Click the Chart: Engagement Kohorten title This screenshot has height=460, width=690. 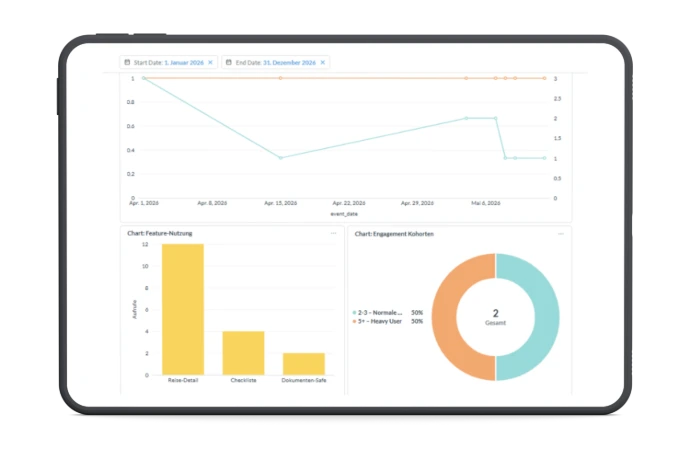[394, 234]
